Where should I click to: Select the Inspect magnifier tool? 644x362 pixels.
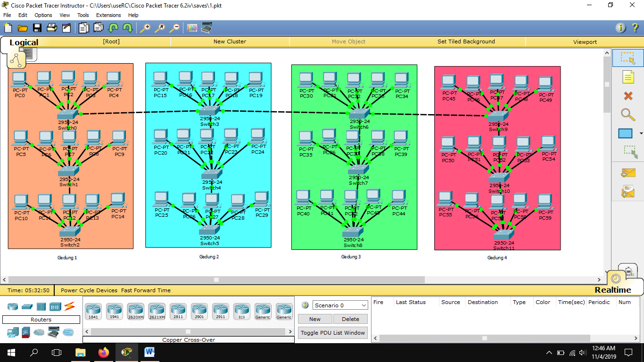[x=628, y=115]
